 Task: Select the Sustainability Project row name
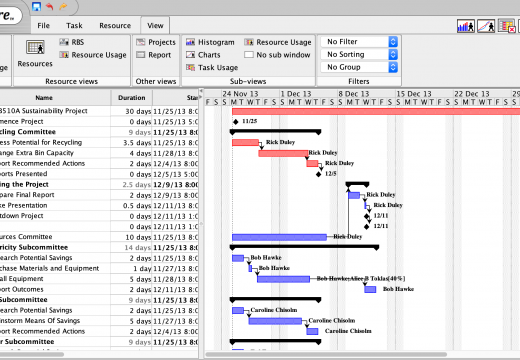(x=43, y=111)
